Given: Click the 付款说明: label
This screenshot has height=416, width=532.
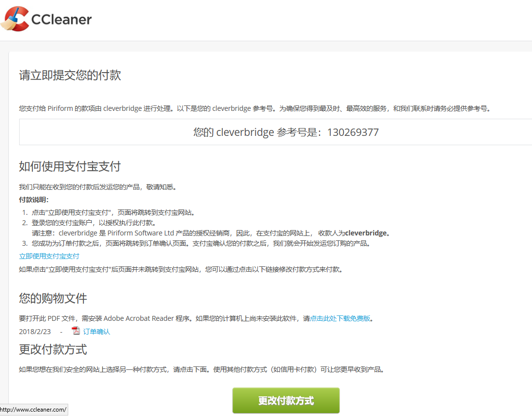Looking at the screenshot, I should pos(34,200).
